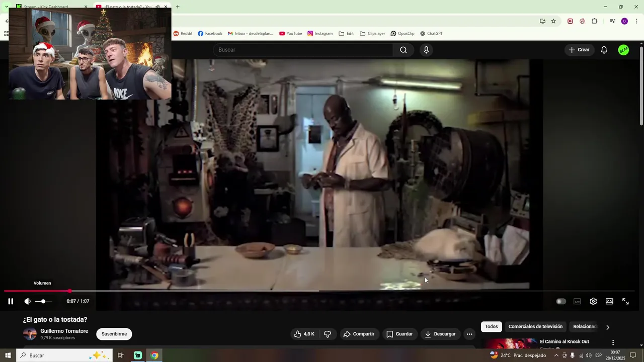Mute the video with the speaker icon

coord(27,301)
